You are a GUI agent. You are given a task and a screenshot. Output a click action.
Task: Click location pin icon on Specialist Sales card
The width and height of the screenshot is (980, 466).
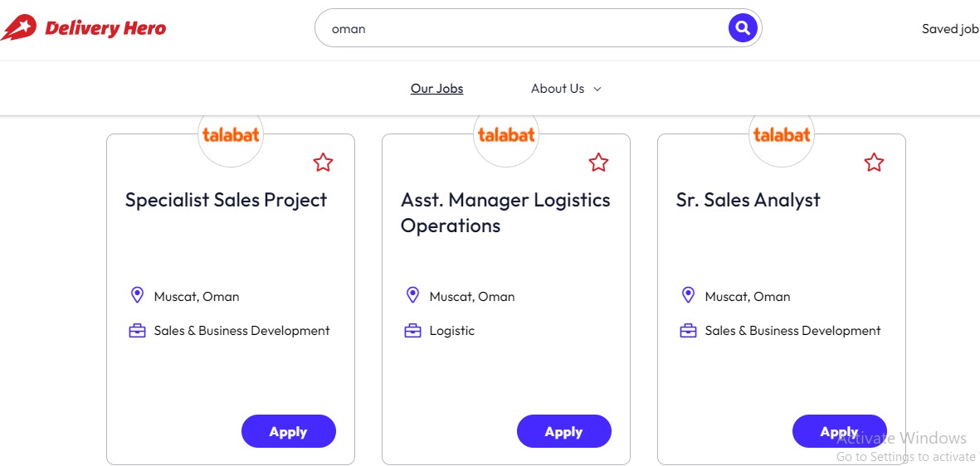(x=137, y=295)
